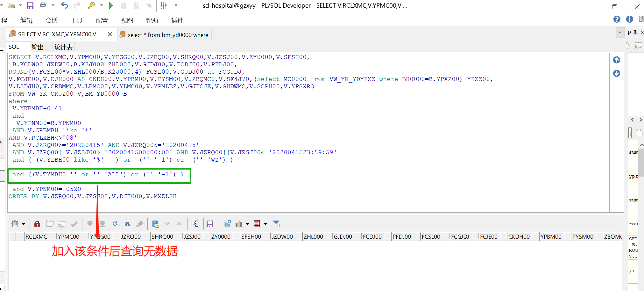Fetch all result rows to the last page
The image size is (644, 291).
coord(102,224)
